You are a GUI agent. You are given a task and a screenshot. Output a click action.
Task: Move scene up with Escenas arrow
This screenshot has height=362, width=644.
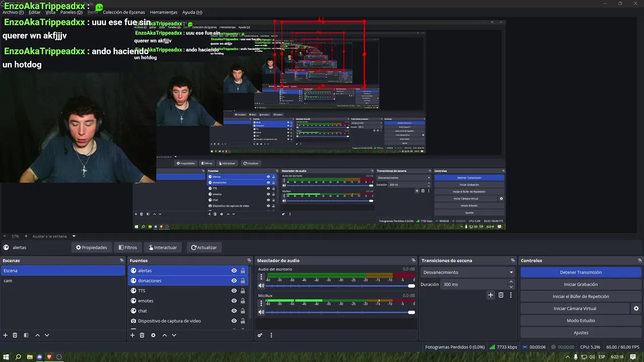pos(37,335)
